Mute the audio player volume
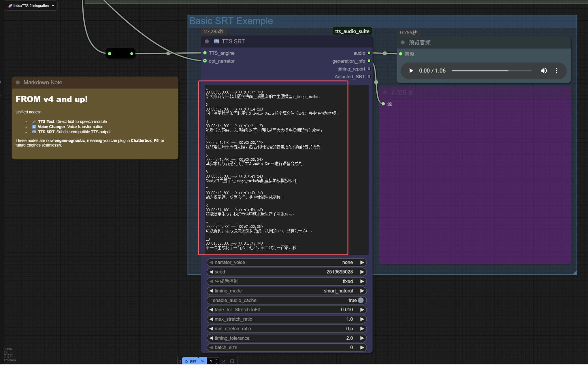Screen dimensions: 588x365 [x=544, y=71]
